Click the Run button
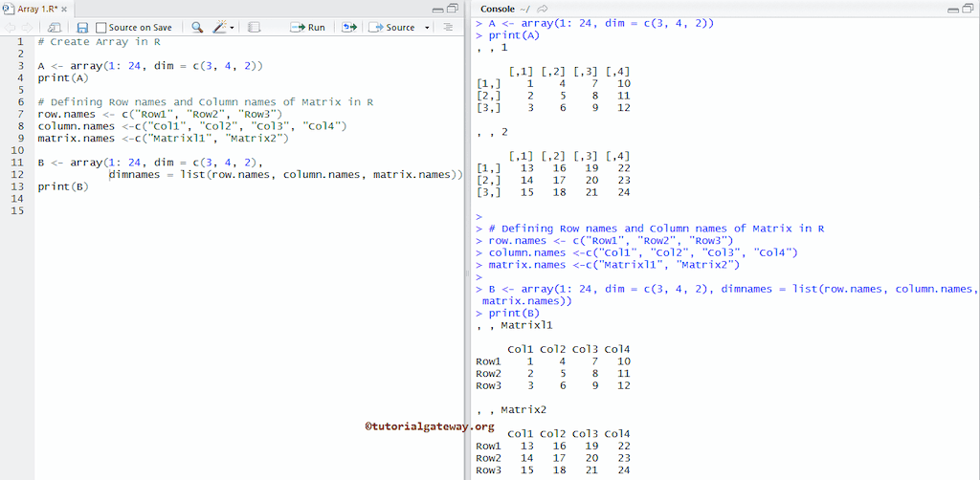The width and height of the screenshot is (980, 480). [x=308, y=28]
